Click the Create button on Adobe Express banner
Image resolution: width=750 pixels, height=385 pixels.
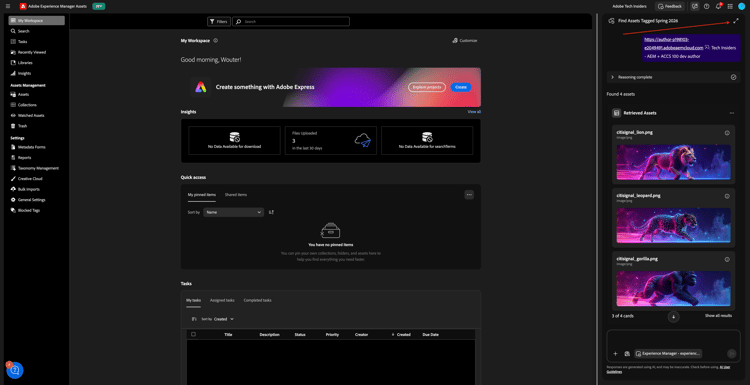click(x=461, y=87)
